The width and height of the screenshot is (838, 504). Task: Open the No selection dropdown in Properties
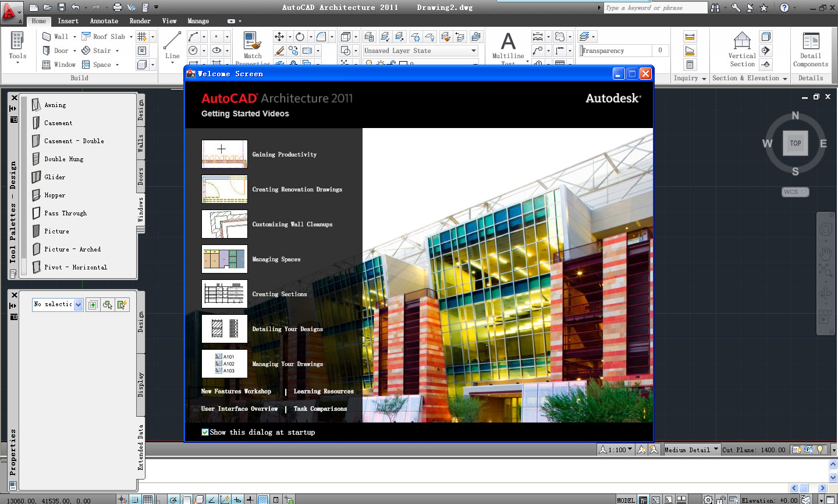pos(78,304)
